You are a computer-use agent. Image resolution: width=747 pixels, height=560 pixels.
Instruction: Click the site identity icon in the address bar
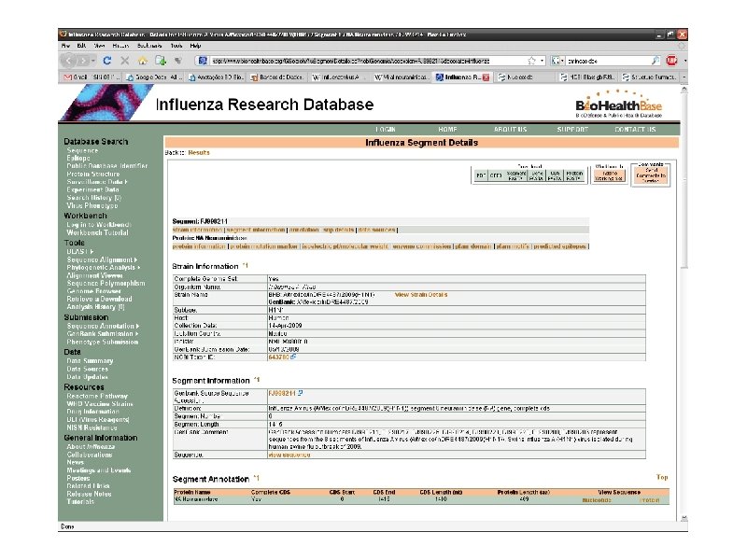pyautogui.click(x=203, y=61)
